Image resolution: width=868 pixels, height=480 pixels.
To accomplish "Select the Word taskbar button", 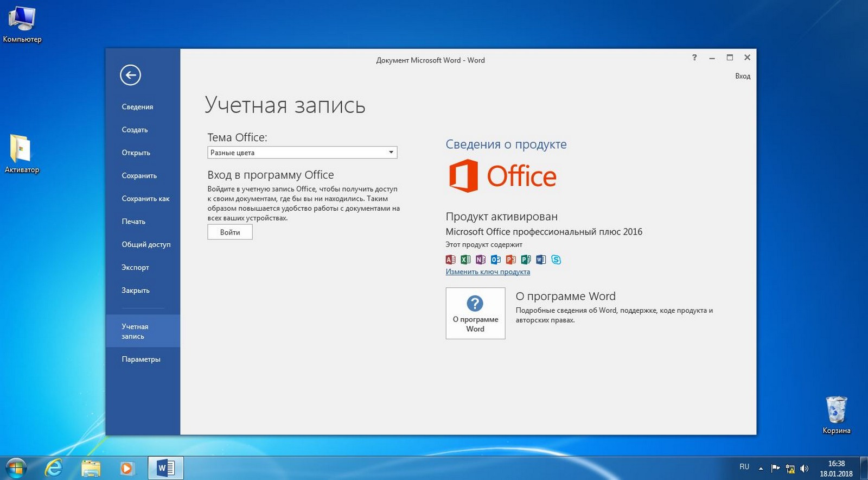I will (x=166, y=468).
